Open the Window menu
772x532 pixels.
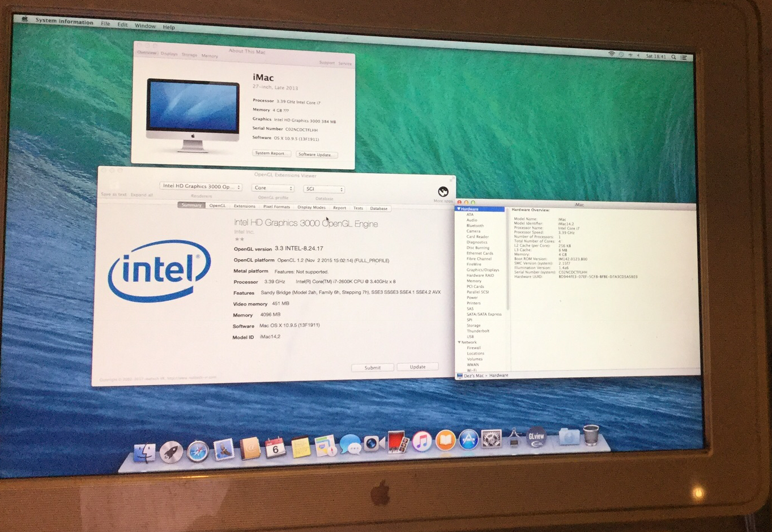click(x=145, y=25)
